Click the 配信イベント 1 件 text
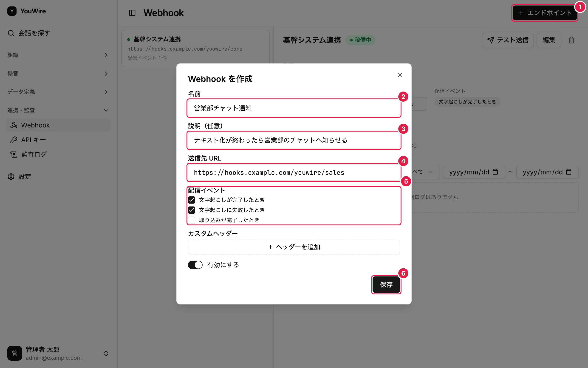 coord(147,58)
